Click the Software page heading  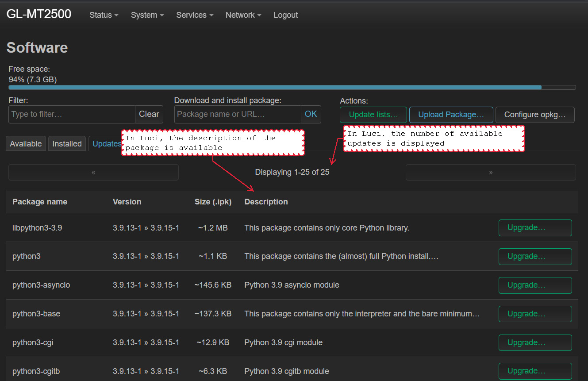coord(37,48)
